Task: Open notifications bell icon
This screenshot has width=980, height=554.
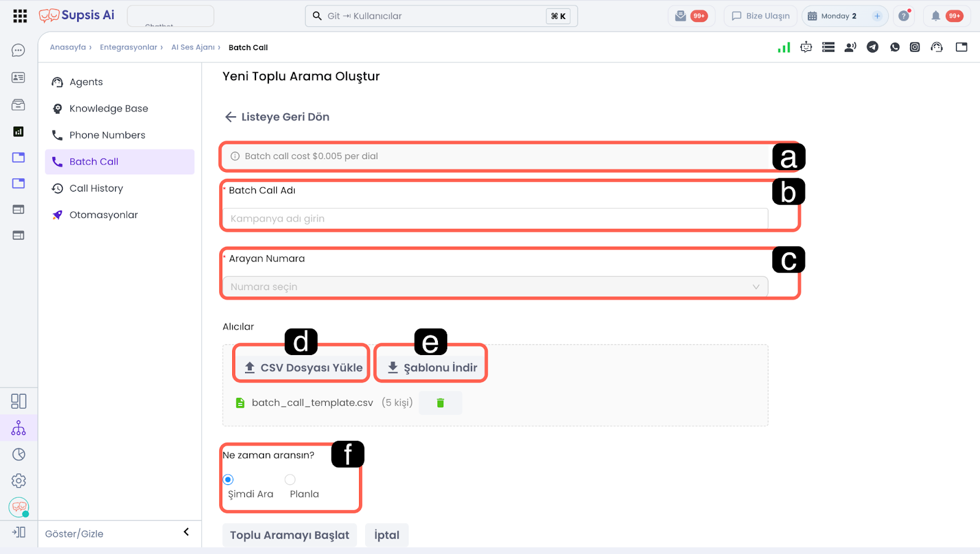Action: (x=935, y=16)
